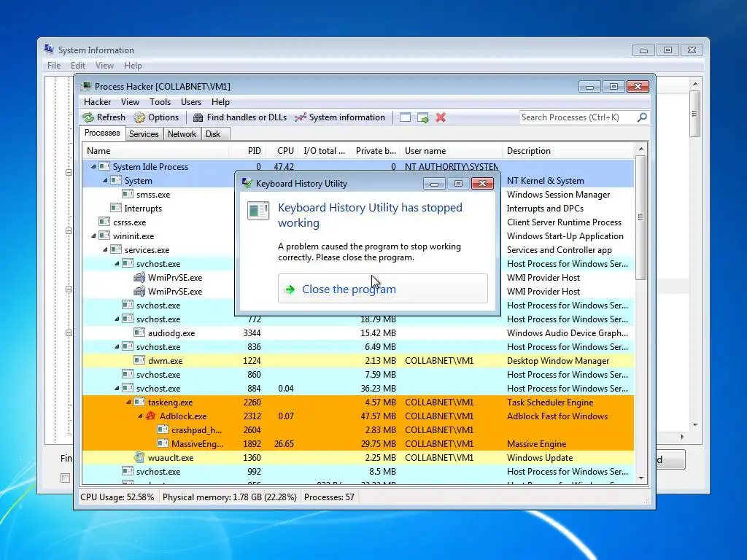Screen dimensions: 747x560
Task: Open System Information File menu
Action: pyautogui.click(x=54, y=65)
